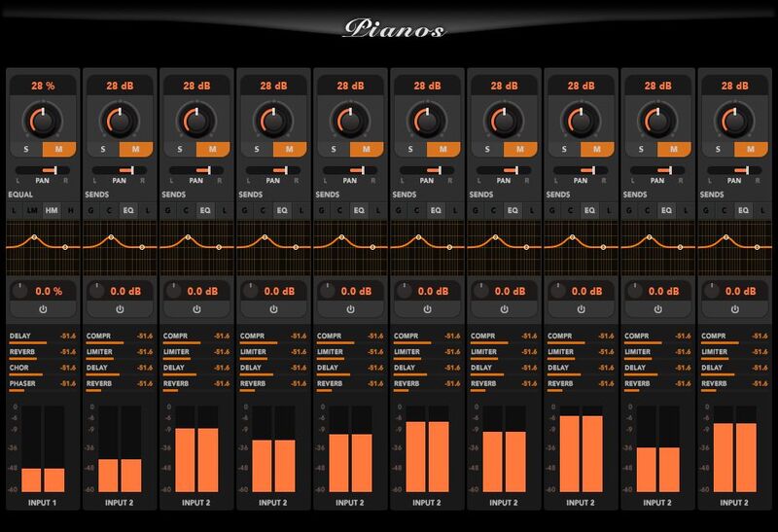The image size is (778, 532).
Task: Click the large 28 dB knob in the last strip
Action: [735, 121]
